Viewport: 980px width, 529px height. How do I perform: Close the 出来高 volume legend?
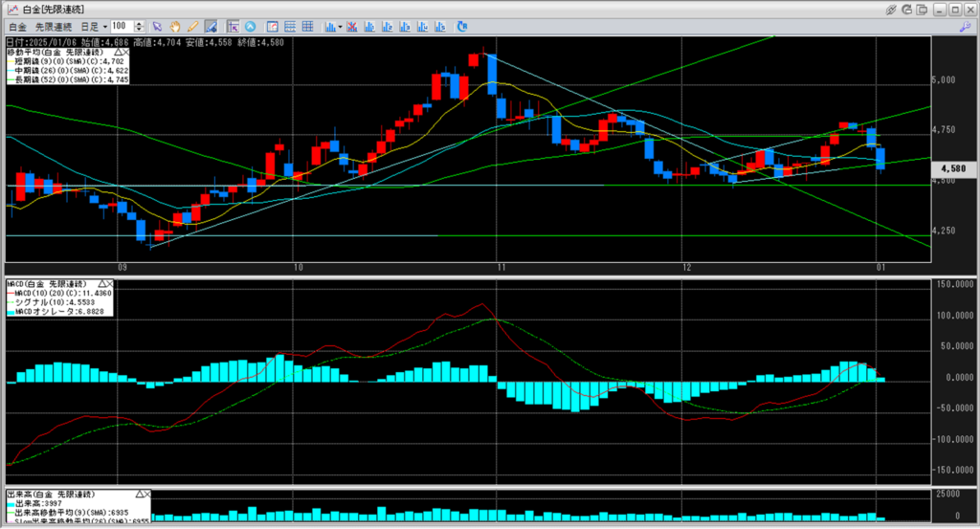click(146, 492)
